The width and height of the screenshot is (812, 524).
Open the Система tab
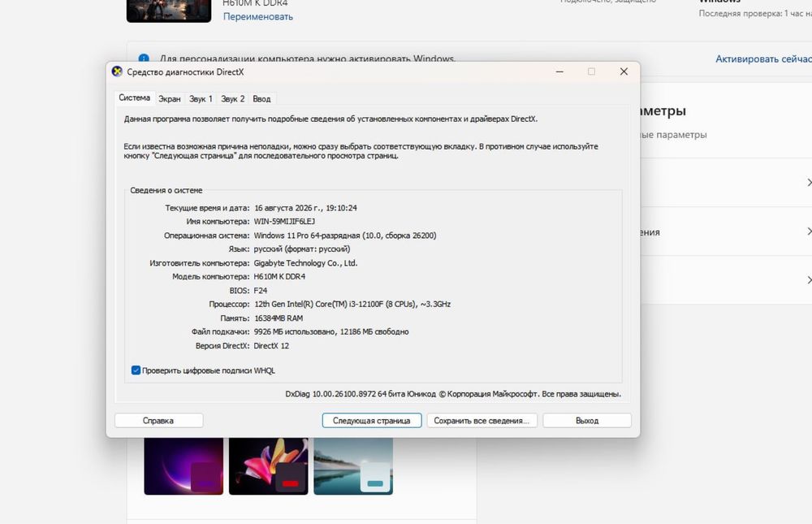[134, 98]
